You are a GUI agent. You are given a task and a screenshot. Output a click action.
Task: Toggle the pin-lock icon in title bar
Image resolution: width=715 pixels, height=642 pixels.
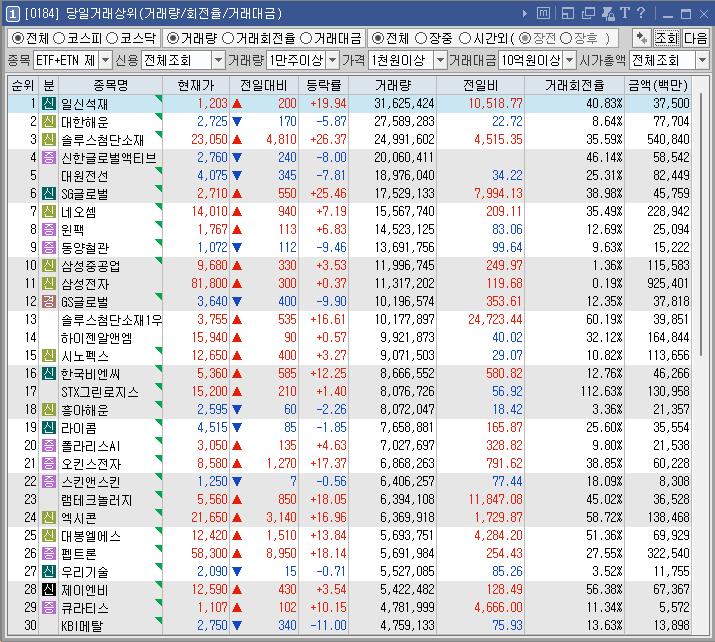point(608,13)
